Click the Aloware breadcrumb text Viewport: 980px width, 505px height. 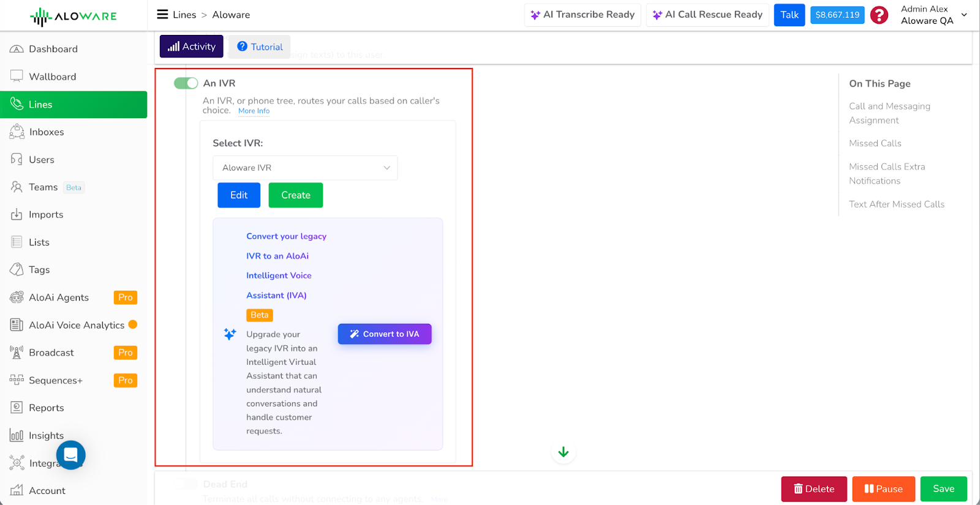pos(231,15)
